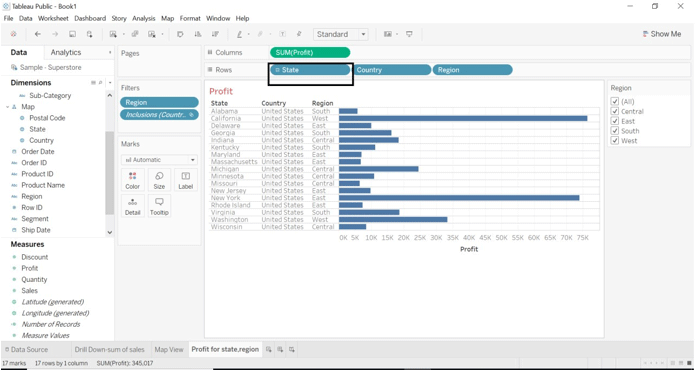Collapse the Map folder in Dimensions

8,107
